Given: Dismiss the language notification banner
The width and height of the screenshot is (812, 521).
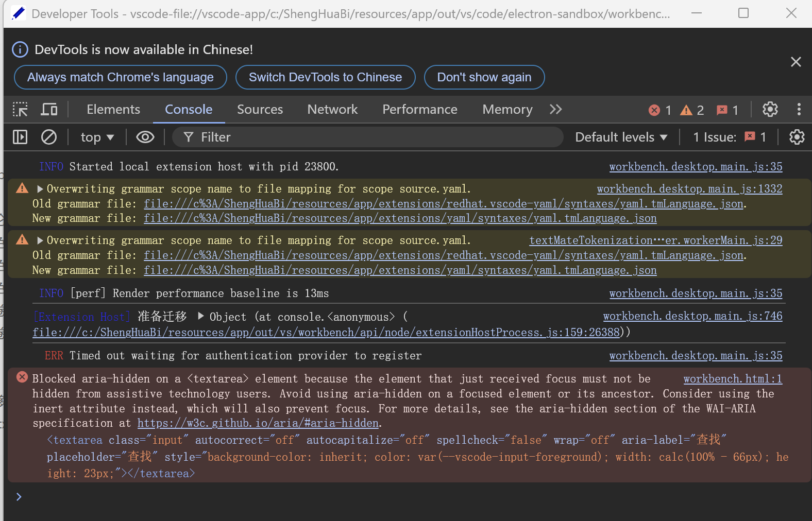Looking at the screenshot, I should pyautogui.click(x=796, y=62).
